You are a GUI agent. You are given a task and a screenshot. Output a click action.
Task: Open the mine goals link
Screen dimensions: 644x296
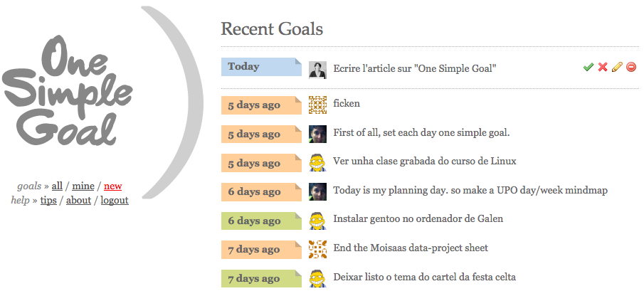pyautogui.click(x=83, y=186)
